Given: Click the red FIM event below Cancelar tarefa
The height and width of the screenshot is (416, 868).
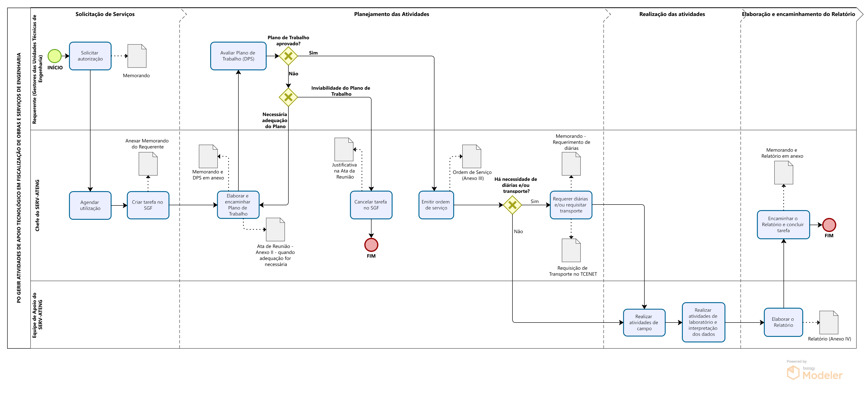Looking at the screenshot, I should pos(371,245).
